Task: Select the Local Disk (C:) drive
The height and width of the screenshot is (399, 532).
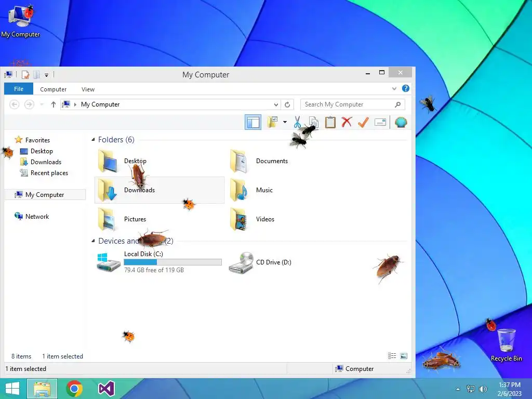Action: click(x=159, y=262)
